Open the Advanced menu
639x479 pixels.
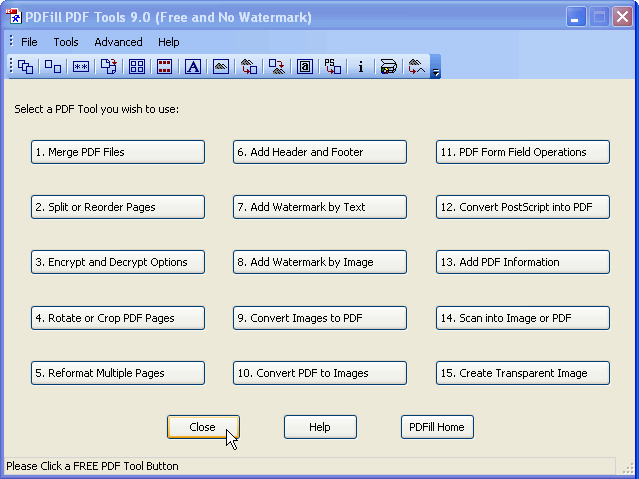118,42
